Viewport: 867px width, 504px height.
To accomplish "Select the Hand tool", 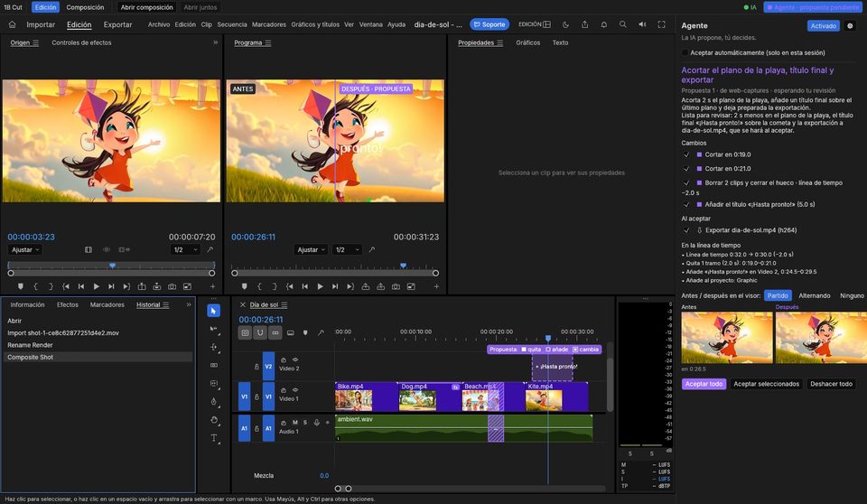I will (214, 420).
